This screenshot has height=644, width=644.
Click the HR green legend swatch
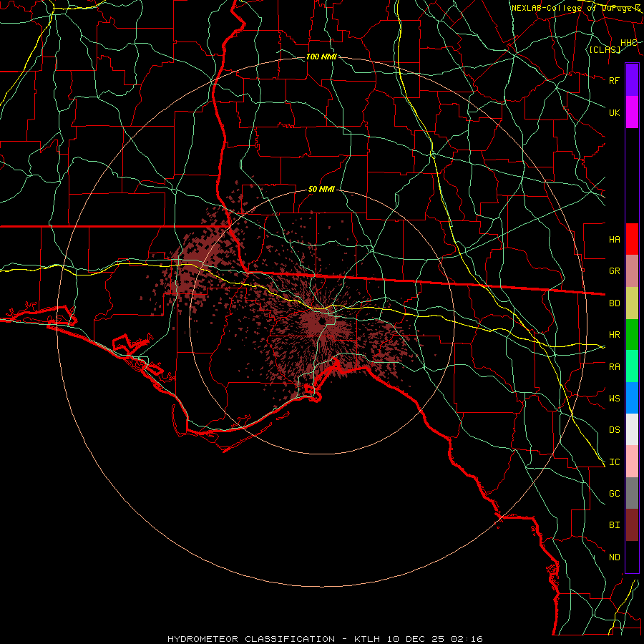(632, 335)
